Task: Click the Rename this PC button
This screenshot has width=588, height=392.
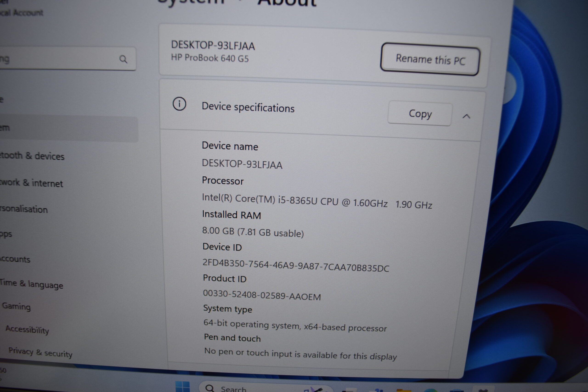Action: (430, 59)
